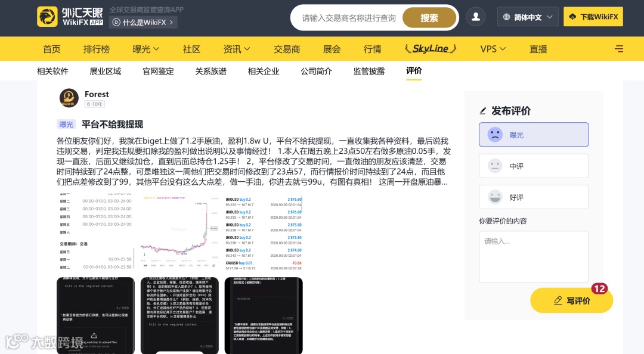
Task: Click the globe language icon
Action: click(x=506, y=17)
